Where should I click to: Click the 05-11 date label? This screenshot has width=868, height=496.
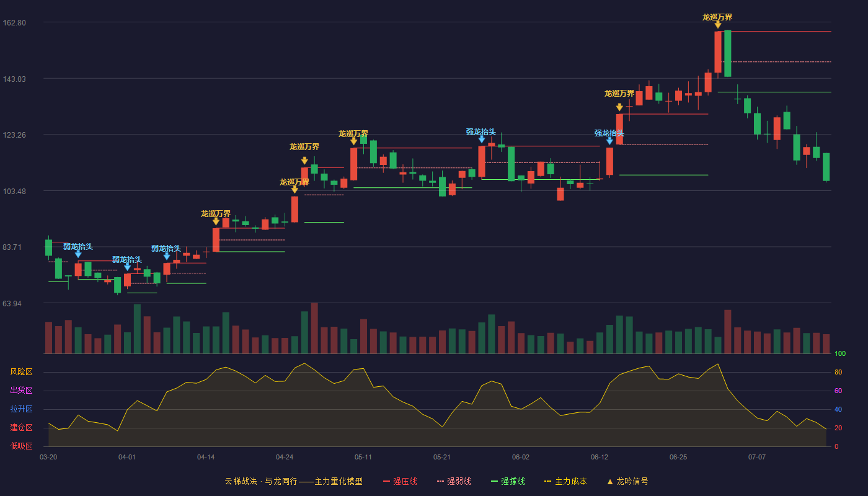(x=363, y=457)
